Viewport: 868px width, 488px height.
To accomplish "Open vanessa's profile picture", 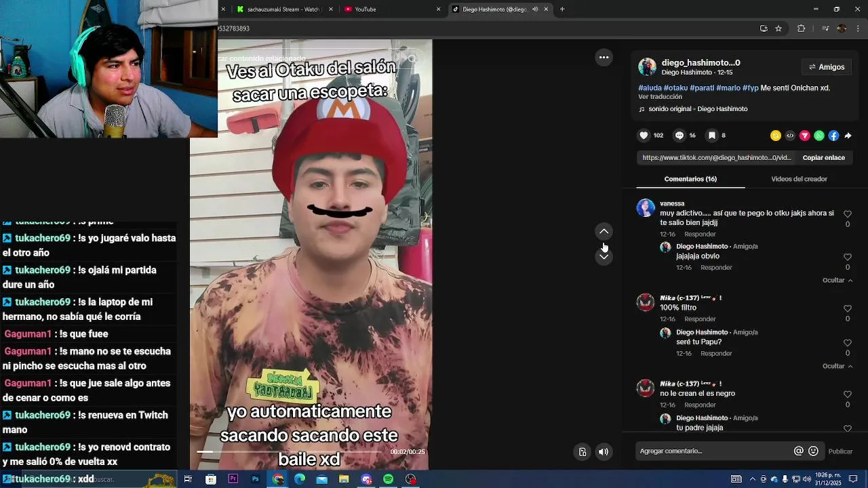I will pos(646,208).
